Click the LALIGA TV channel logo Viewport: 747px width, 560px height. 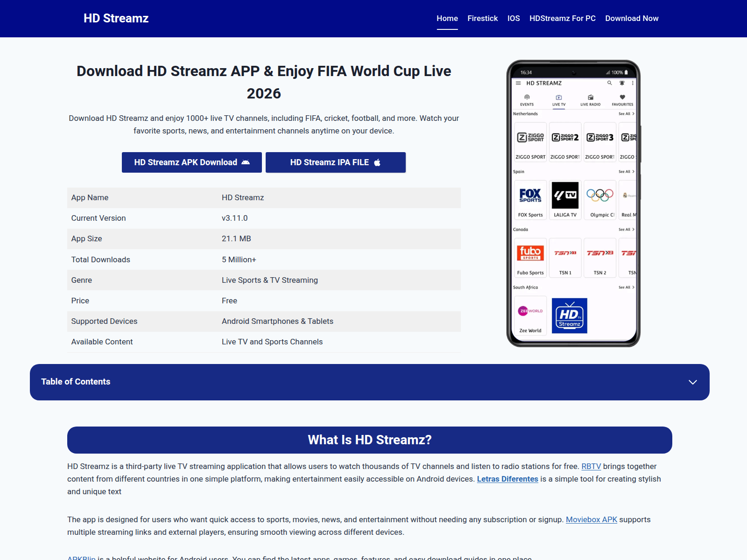coord(565,195)
